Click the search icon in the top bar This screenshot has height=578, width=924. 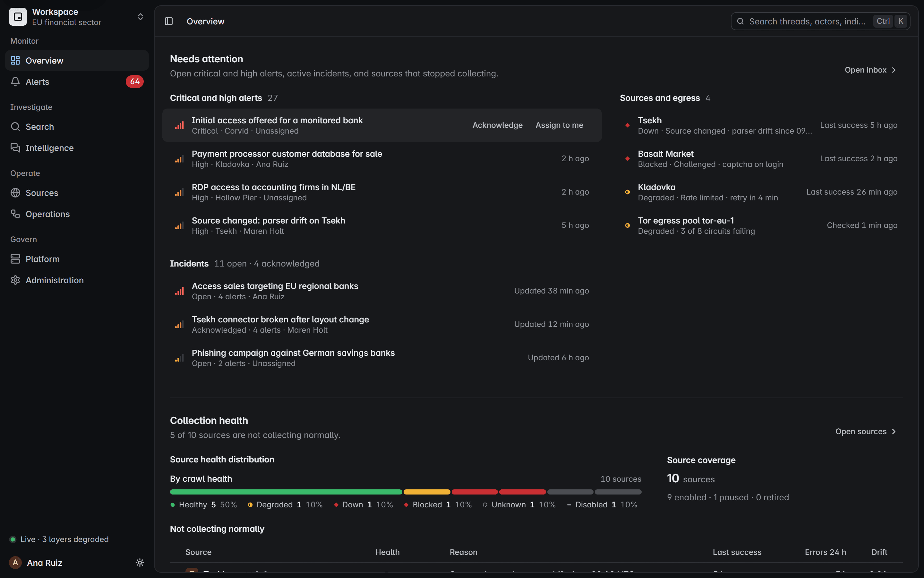(x=740, y=22)
